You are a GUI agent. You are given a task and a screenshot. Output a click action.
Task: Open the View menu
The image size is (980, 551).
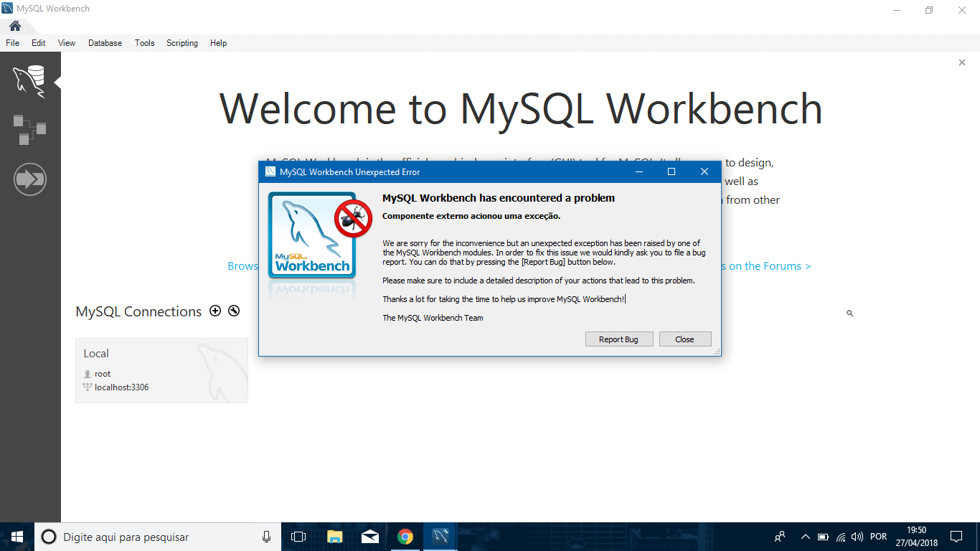(x=67, y=43)
